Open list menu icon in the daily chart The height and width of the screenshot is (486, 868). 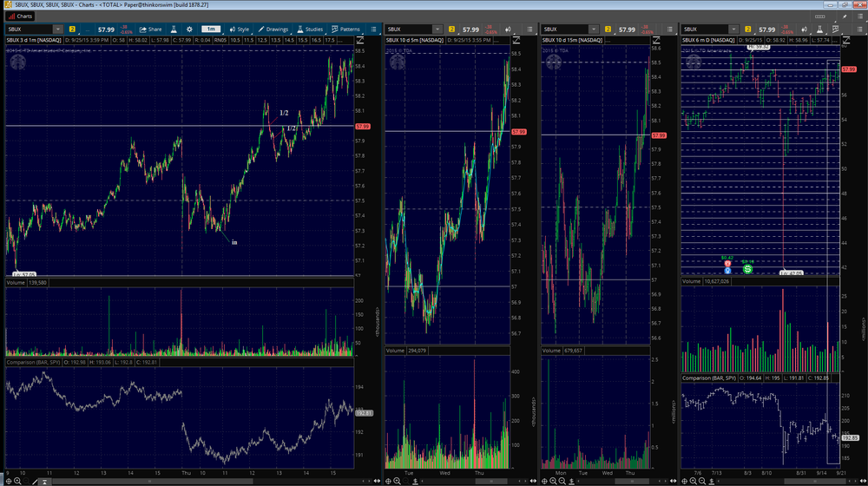(x=859, y=30)
